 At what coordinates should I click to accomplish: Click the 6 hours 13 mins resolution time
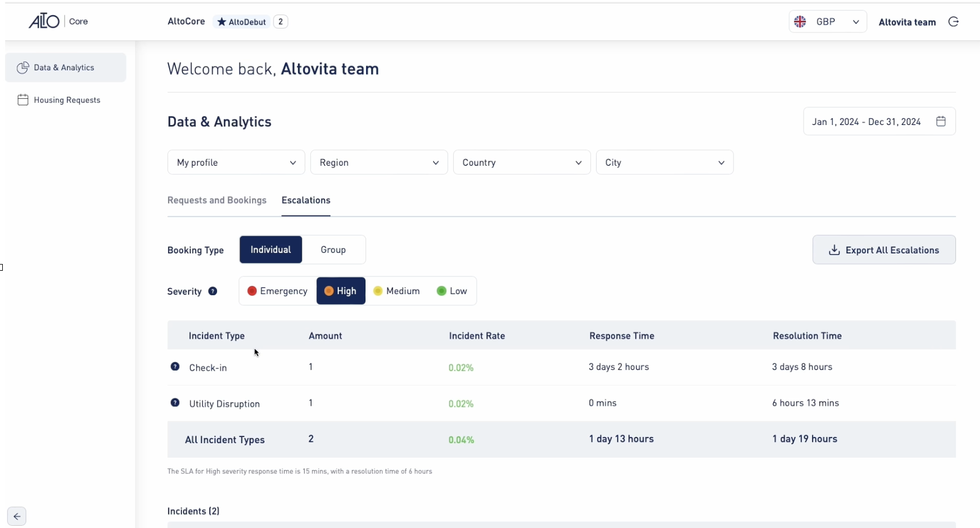pos(805,403)
